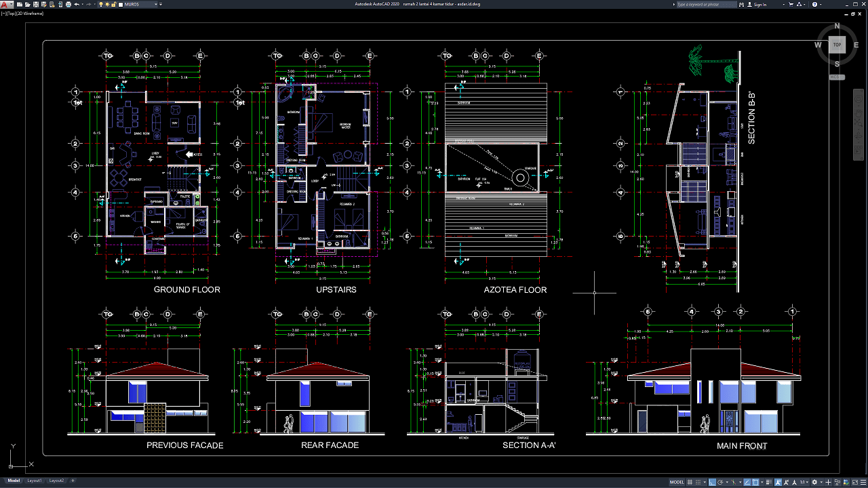
Task: Click the annotation objects visibility icon
Action: (x=778, y=482)
